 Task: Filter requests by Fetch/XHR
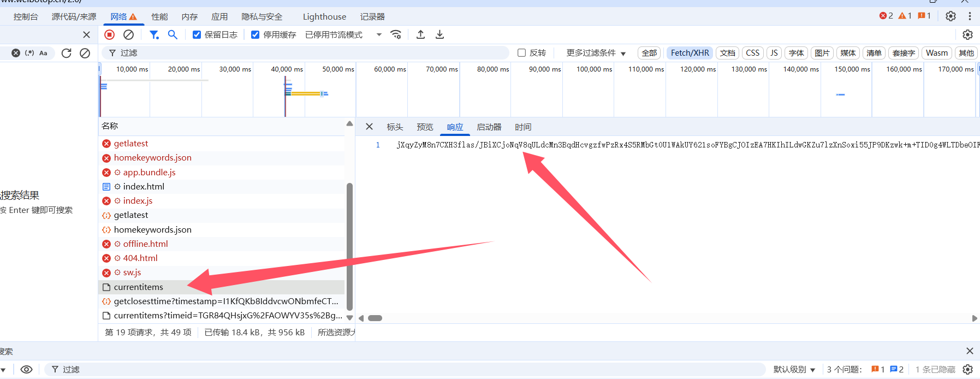coord(690,53)
